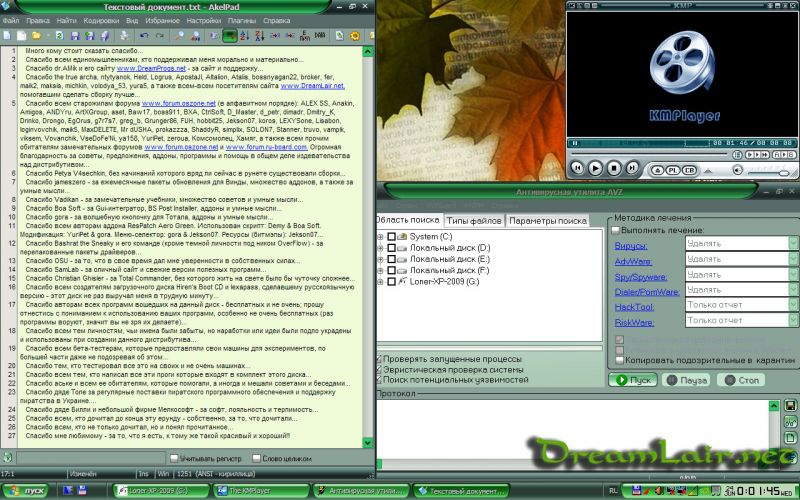800x500 pixels.
Task: Open the 'Кодировки' menu in AkelPad
Action: click(x=101, y=20)
